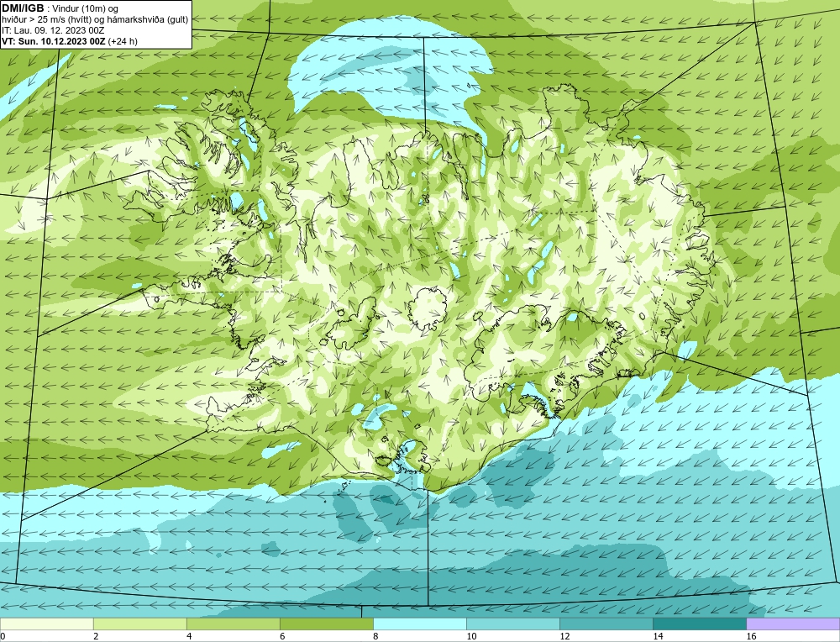Click the pale cyan 8–10 legend swatch
The width and height of the screenshot is (840, 642).
pyautogui.click(x=419, y=624)
